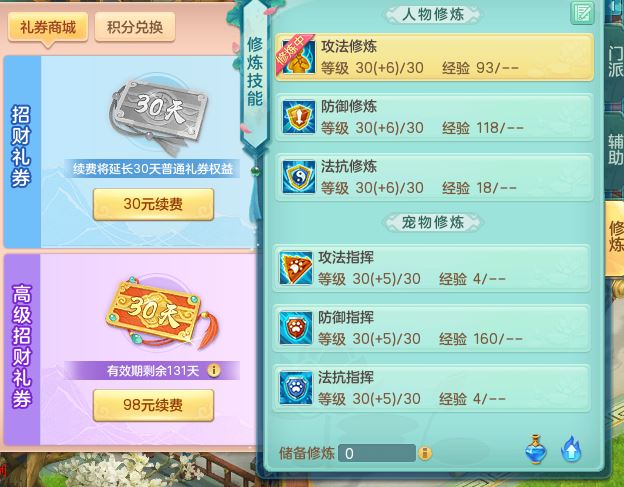Click the 98元续费 button
Screen dimensions: 624x487
click(x=153, y=405)
